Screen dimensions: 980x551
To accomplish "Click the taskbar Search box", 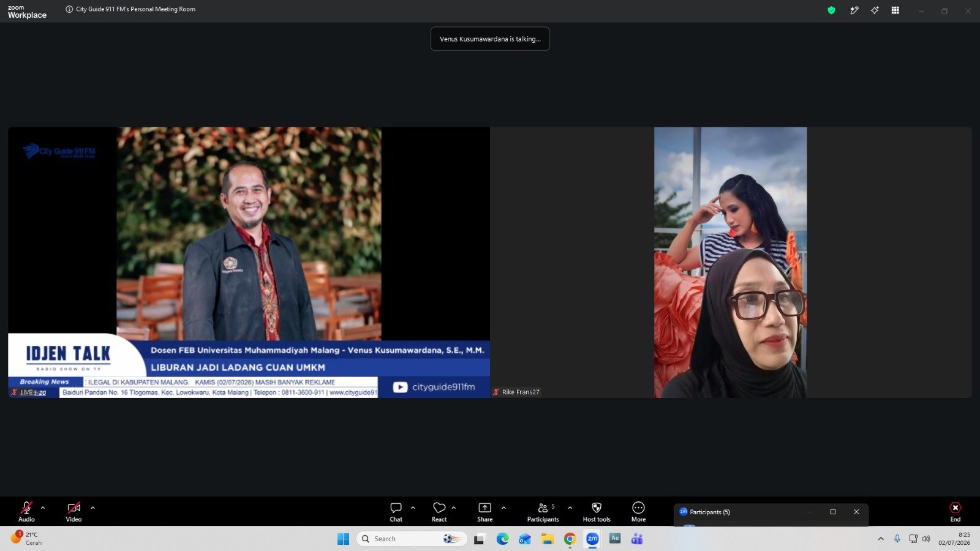I will [x=412, y=539].
